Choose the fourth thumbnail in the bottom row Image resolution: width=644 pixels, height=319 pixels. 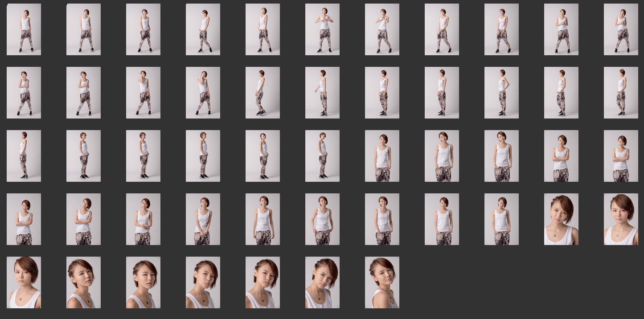(x=203, y=282)
